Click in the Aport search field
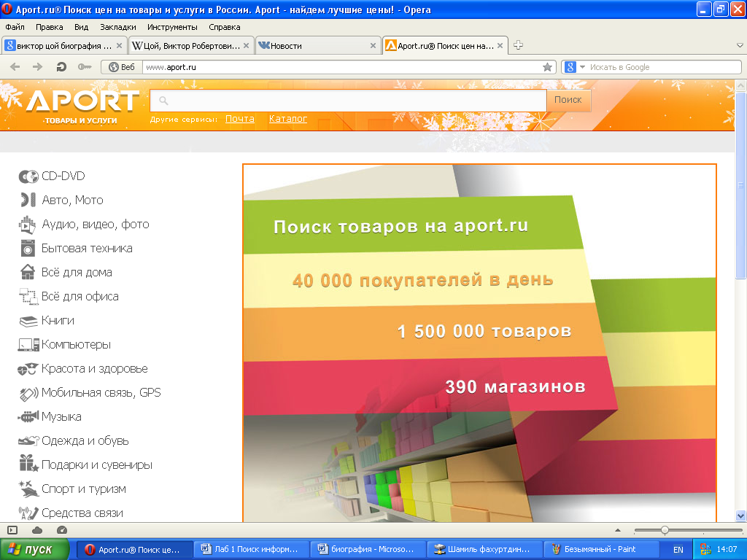Screen dimensions: 747x560 348,101
